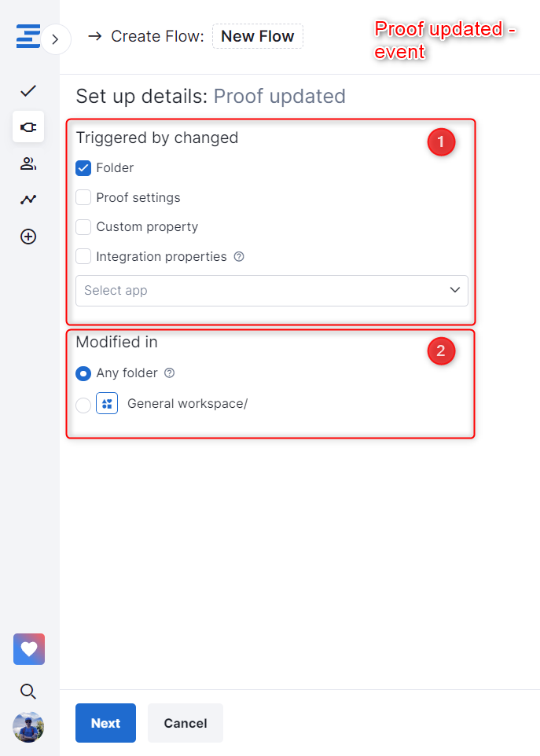
Task: Choose the General workspace radio button
Action: pyautogui.click(x=83, y=405)
